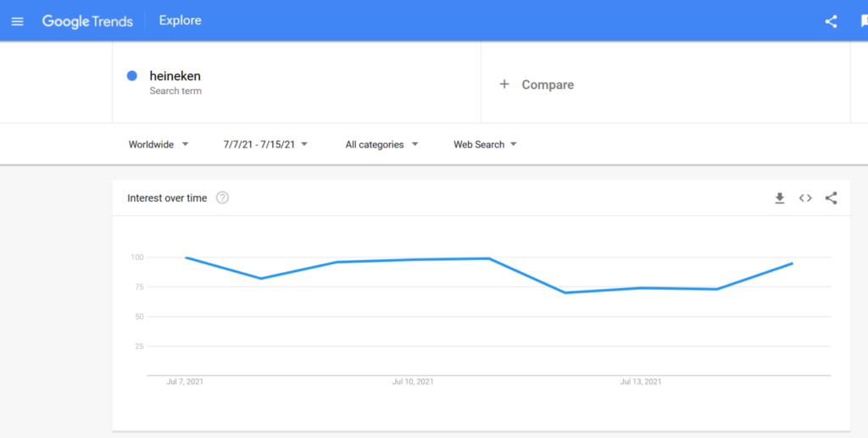Click the 50 value on the y-axis

coord(139,317)
